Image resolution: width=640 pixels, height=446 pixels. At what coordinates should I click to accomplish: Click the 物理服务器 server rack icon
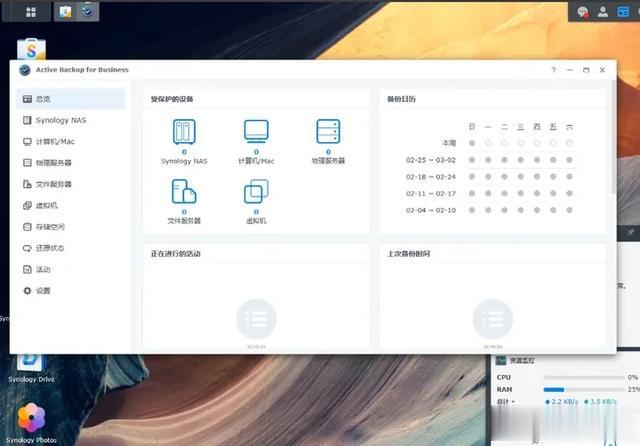[x=328, y=131]
